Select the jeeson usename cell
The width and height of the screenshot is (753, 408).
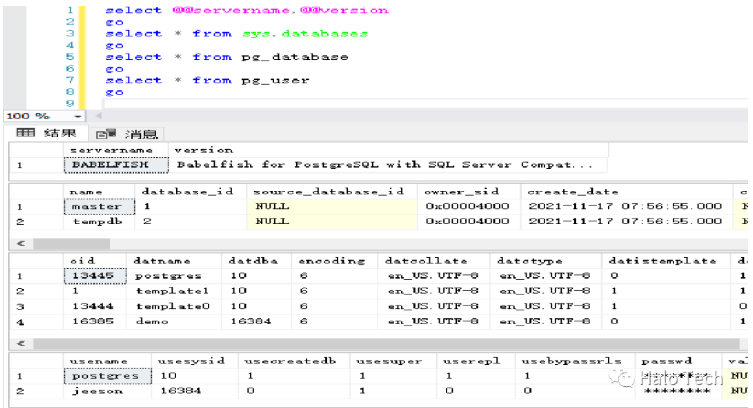pyautogui.click(x=108, y=391)
